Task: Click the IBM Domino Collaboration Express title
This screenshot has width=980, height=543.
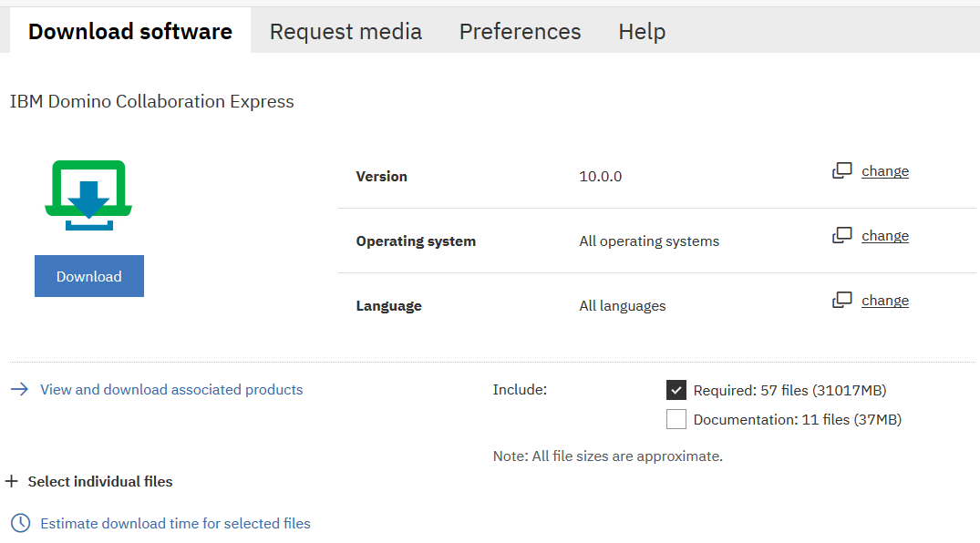Action: coord(152,101)
